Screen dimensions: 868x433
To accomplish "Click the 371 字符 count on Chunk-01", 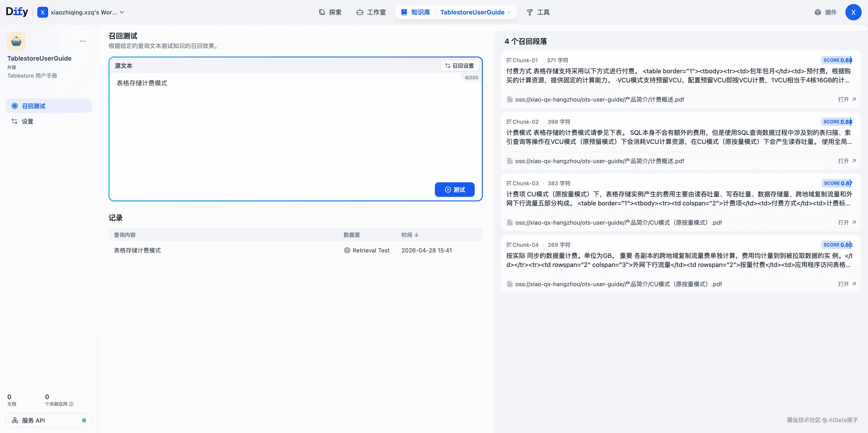I will [x=557, y=60].
